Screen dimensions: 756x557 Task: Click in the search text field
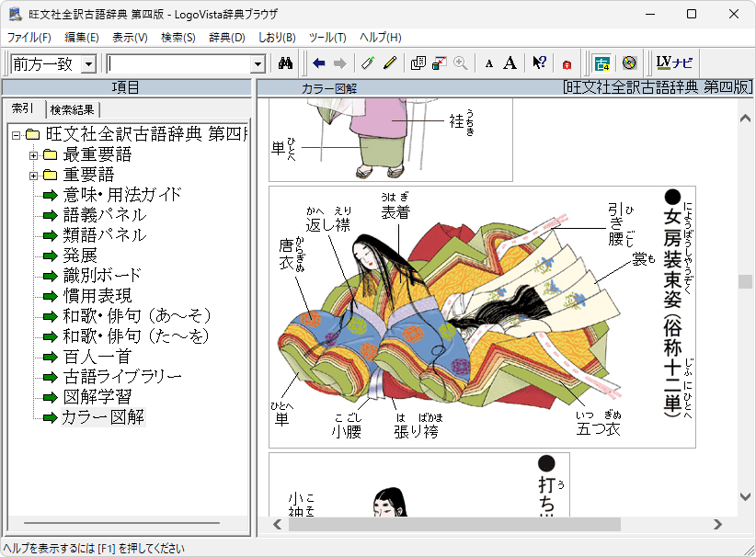(x=178, y=63)
